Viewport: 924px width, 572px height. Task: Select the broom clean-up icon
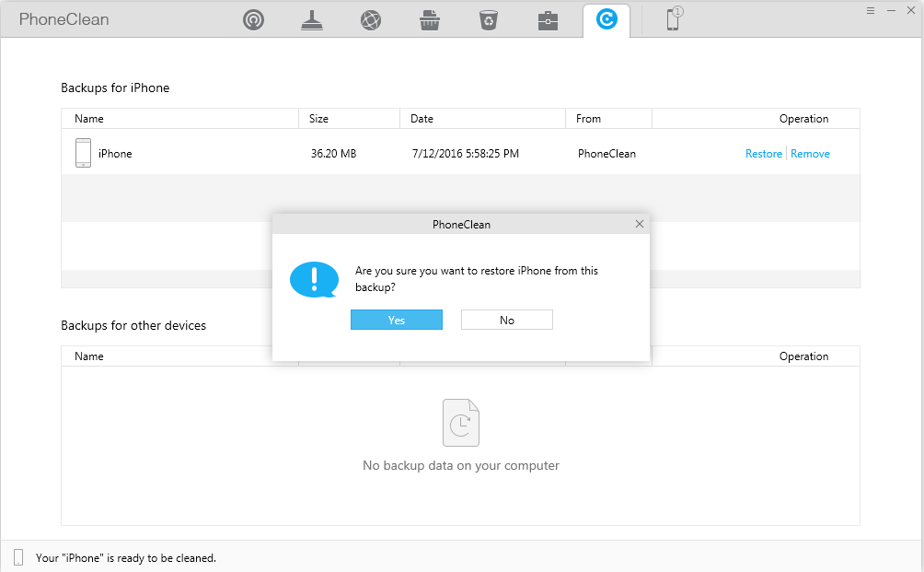pos(312,19)
